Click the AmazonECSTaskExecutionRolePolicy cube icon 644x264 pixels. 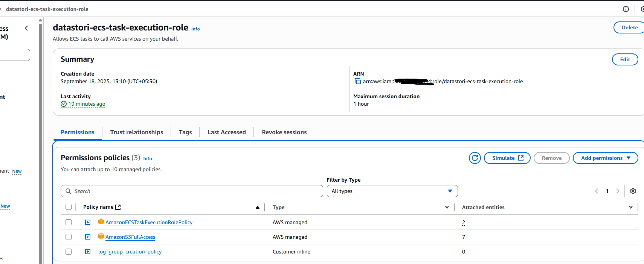(101, 222)
